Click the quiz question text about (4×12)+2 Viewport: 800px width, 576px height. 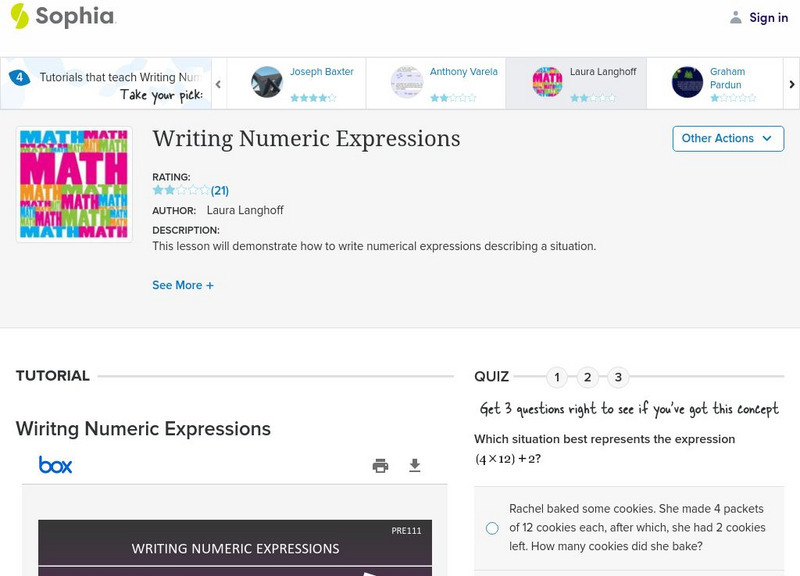(605, 448)
